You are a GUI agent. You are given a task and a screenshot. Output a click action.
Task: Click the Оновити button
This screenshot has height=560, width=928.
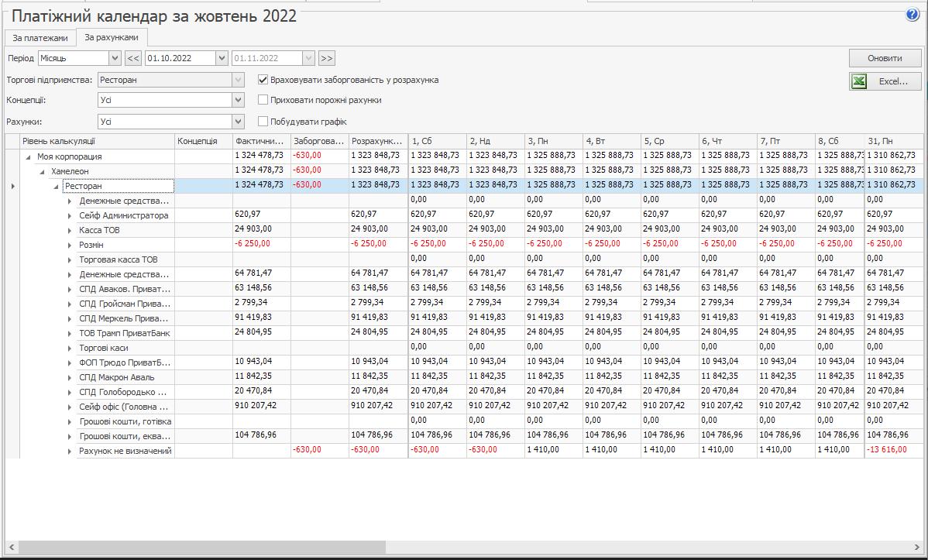[885, 58]
